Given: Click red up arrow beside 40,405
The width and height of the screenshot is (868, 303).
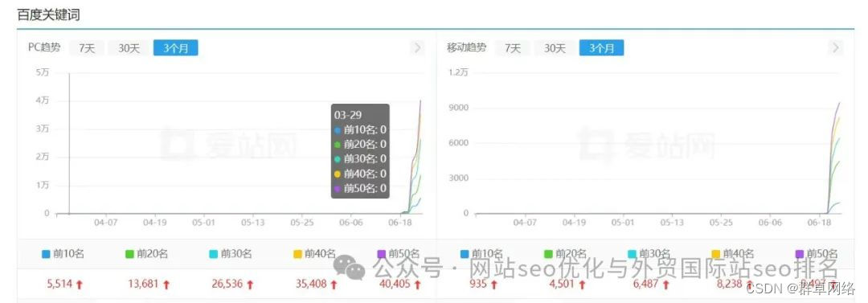Looking at the screenshot, I should pyautogui.click(x=417, y=285).
